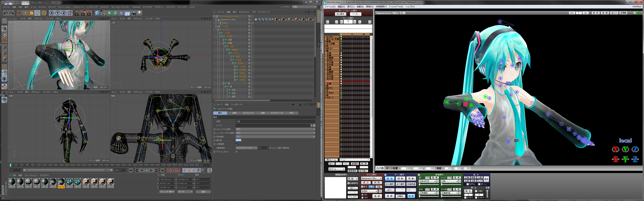644x201 pixels.
Task: Toggle 自動設定 checkbox in interpolation panel
Action: click(349, 183)
